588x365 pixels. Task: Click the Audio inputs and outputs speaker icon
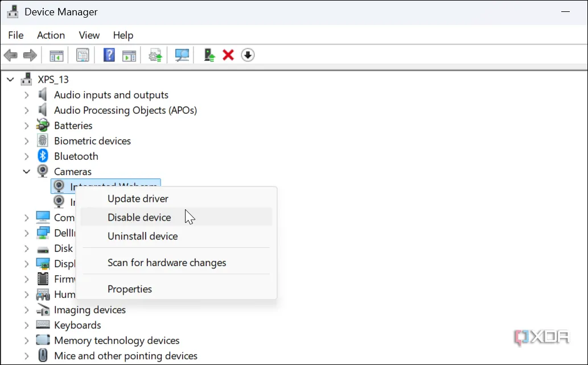click(x=43, y=94)
